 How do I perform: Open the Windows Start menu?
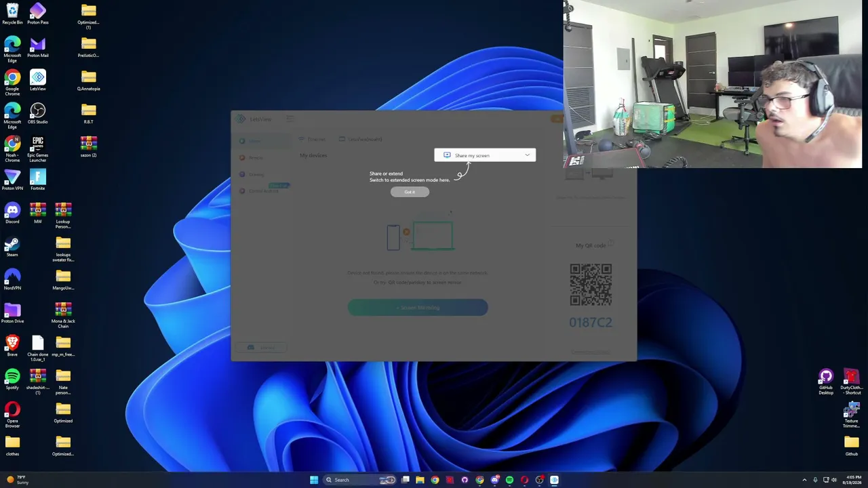click(314, 480)
